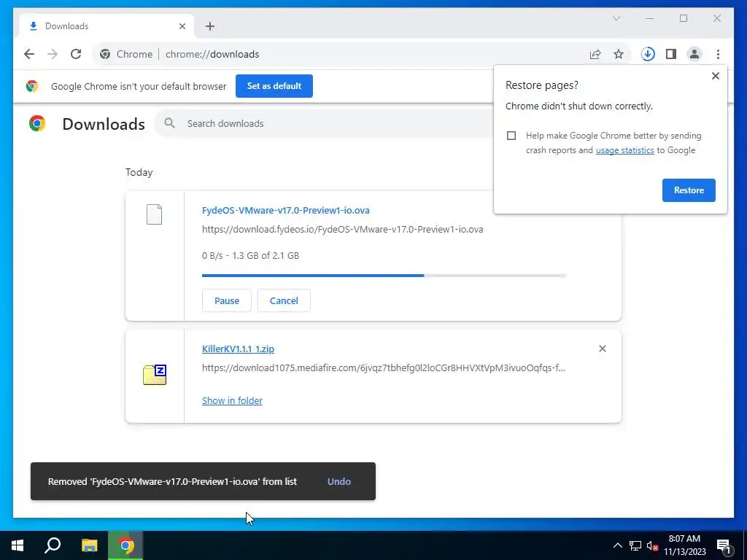Close the Restore pages popup
This screenshot has width=747, height=560.
click(715, 76)
